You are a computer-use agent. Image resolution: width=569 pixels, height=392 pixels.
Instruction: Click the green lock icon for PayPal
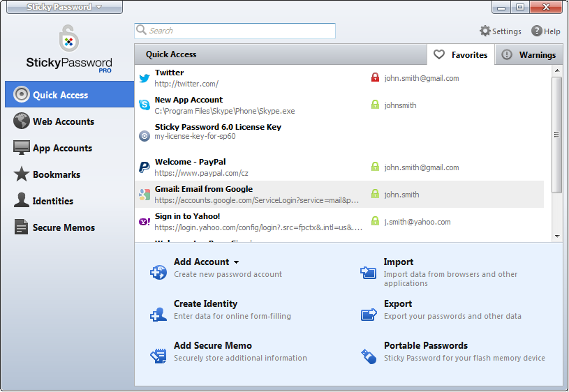pyautogui.click(x=375, y=167)
